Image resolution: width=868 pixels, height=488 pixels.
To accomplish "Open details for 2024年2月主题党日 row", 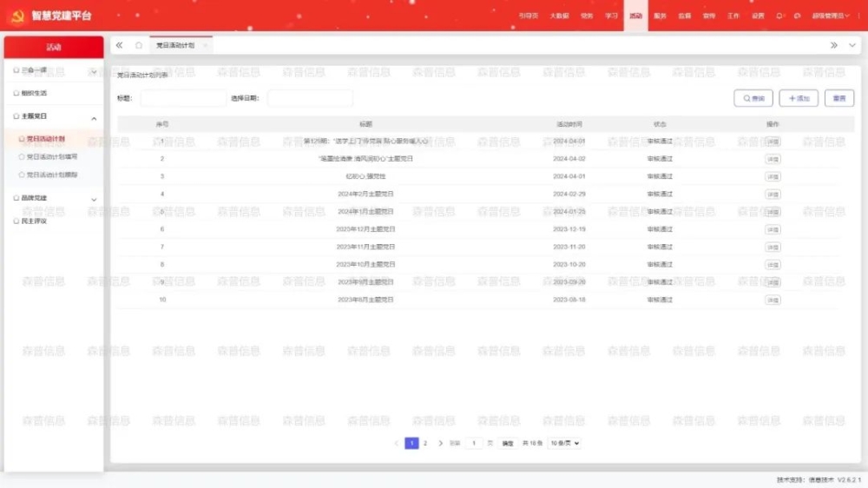I will pyautogui.click(x=773, y=195).
